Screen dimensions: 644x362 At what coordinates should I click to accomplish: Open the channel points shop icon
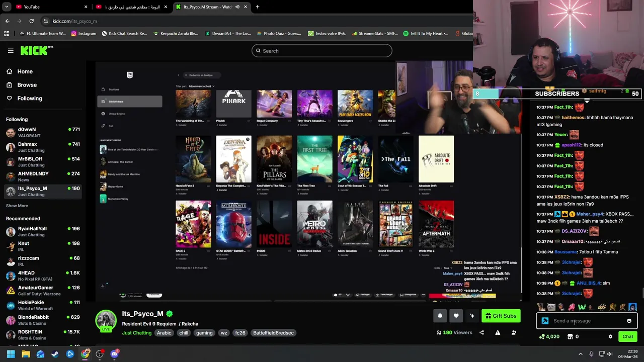570,337
